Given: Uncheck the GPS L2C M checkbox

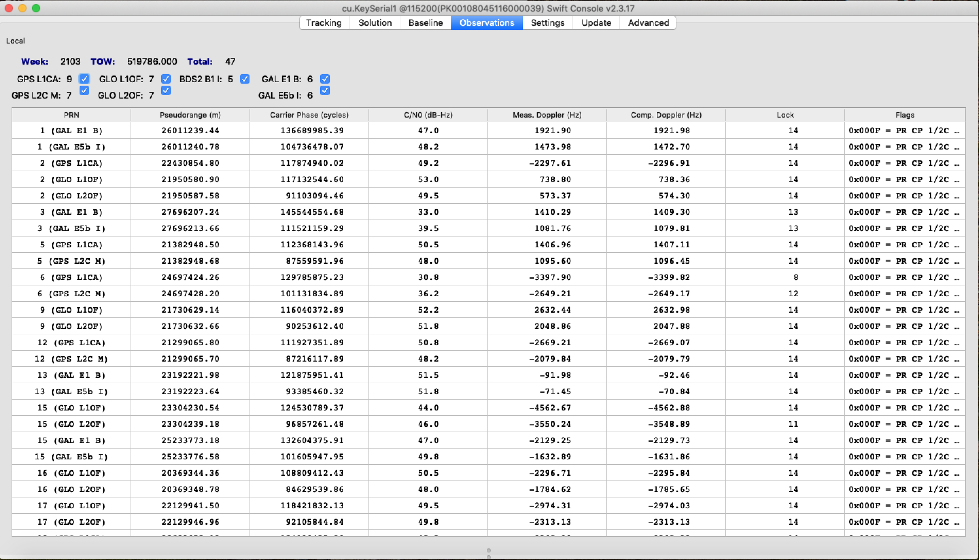Looking at the screenshot, I should tap(84, 91).
